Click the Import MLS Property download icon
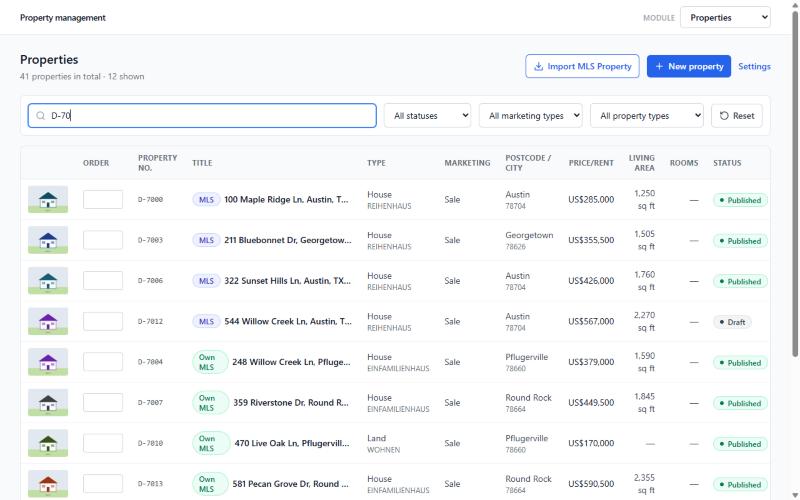The width and height of the screenshot is (800, 500). click(x=538, y=66)
